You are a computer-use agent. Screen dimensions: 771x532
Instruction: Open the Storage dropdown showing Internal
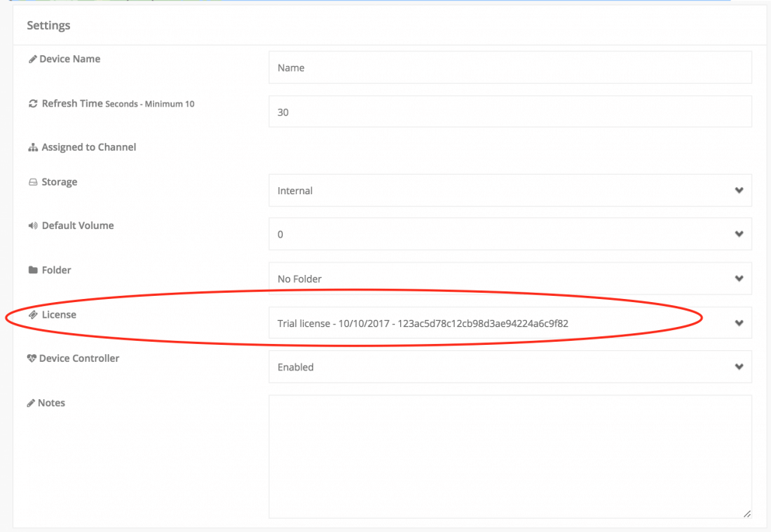pos(509,190)
